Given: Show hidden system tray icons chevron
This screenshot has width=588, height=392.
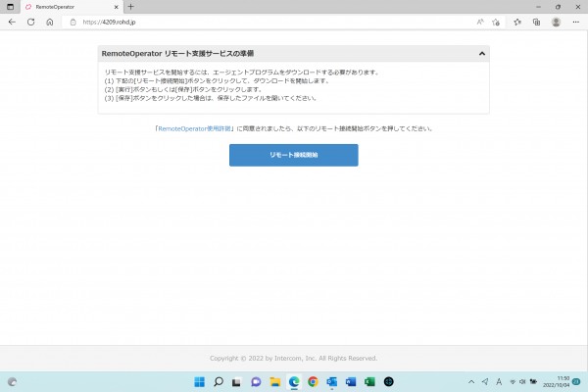Looking at the screenshot, I should pyautogui.click(x=471, y=382).
